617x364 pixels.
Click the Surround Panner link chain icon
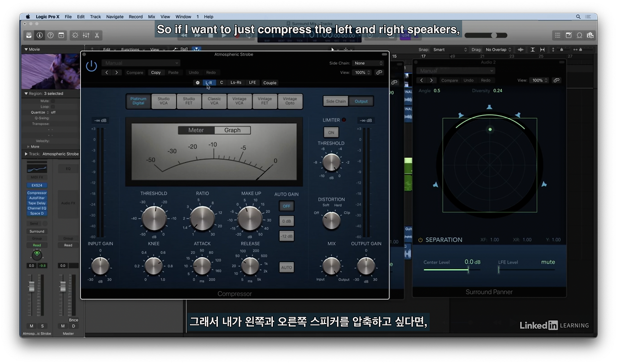556,80
